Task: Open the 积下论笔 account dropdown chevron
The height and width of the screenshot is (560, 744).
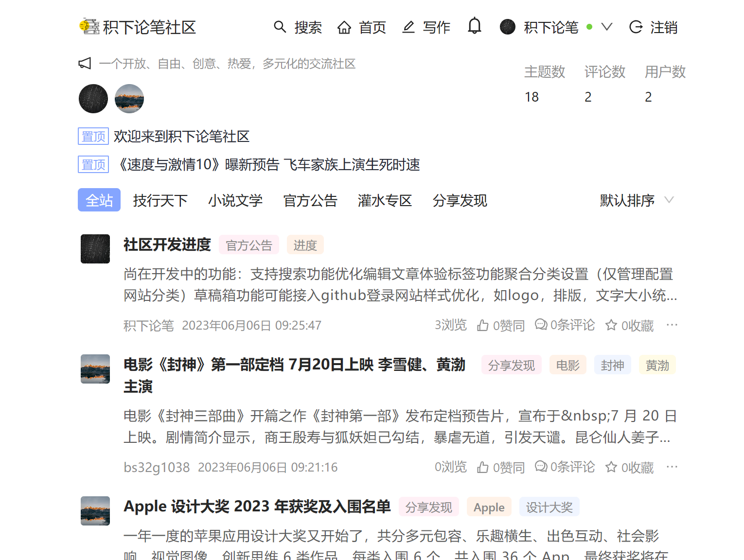Action: [x=606, y=27]
